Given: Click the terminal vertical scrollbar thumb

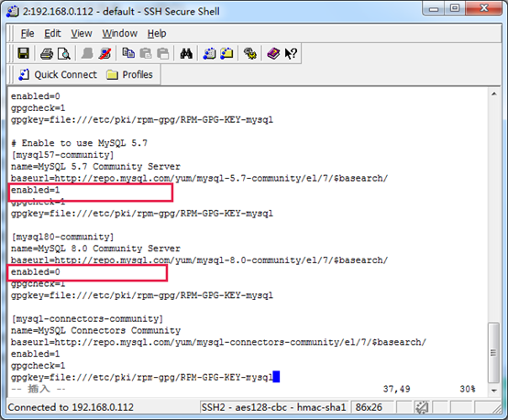Looking at the screenshot, I should click(x=493, y=352).
